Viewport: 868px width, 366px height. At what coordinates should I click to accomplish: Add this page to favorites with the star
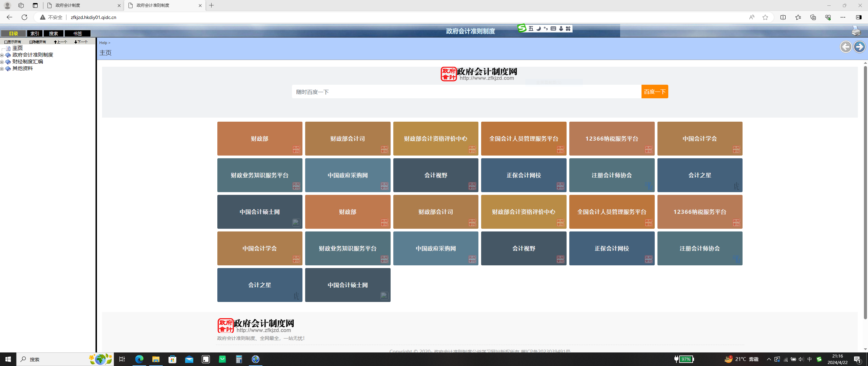pos(765,17)
